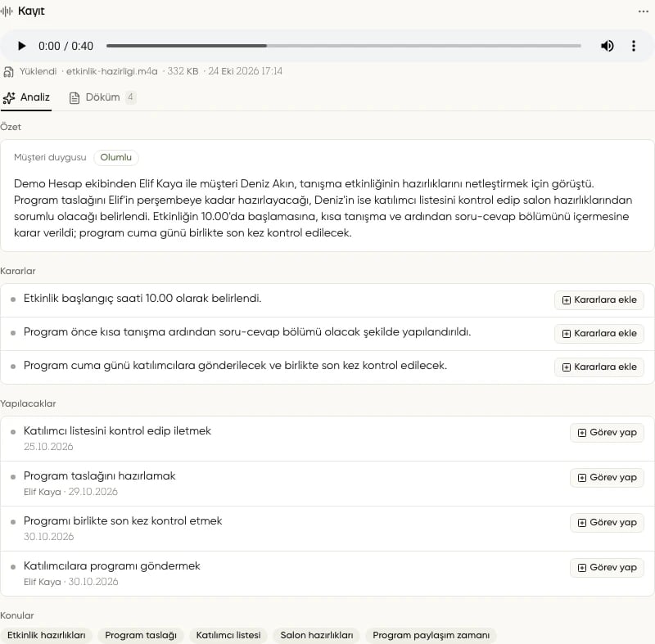
Task: Open audio player options menu
Action: (634, 46)
